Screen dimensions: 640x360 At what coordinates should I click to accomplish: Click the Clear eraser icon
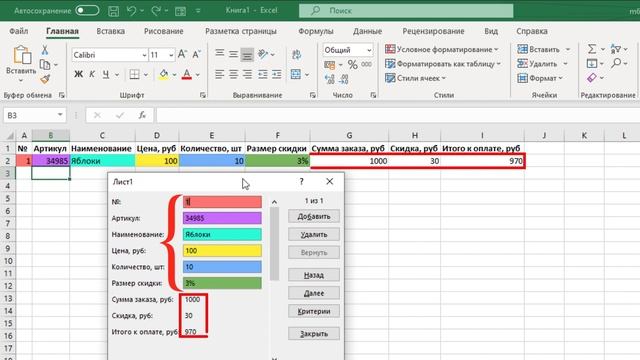click(592, 78)
